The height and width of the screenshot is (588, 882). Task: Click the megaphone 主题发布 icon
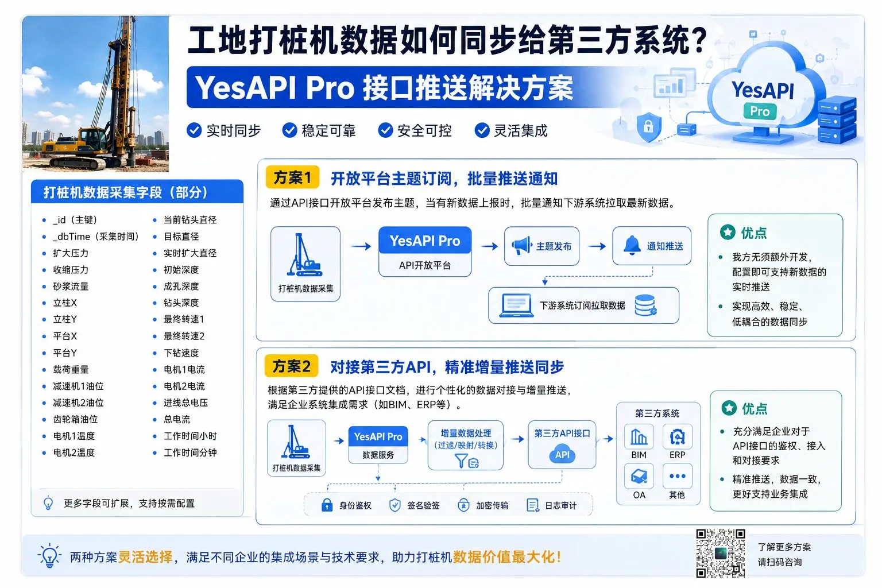522,246
